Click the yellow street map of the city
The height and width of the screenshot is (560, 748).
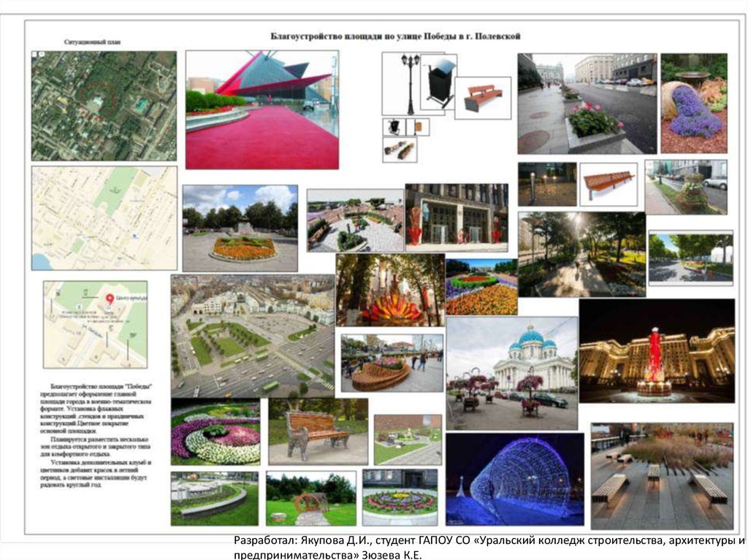point(104,218)
